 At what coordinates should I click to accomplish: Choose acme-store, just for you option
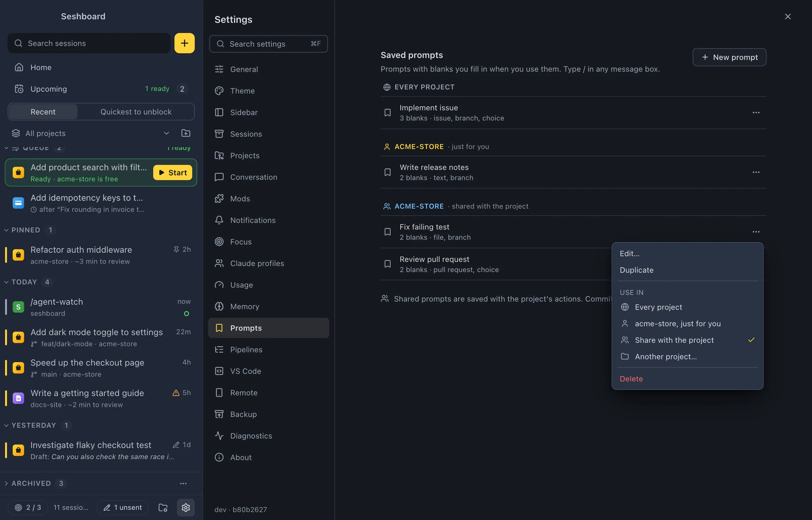pyautogui.click(x=687, y=323)
